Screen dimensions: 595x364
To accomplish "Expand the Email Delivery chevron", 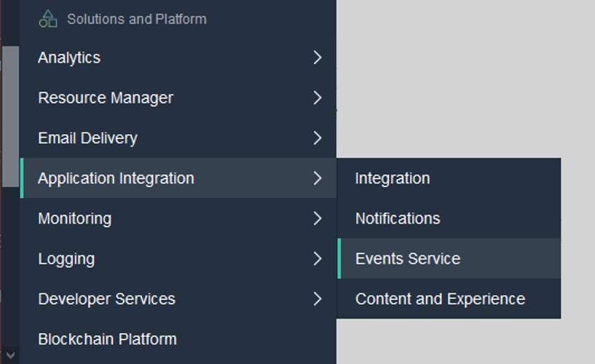I will (317, 138).
